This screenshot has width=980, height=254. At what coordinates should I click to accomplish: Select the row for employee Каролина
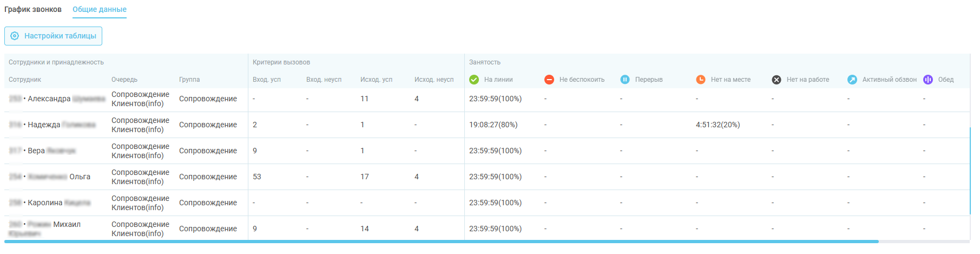click(x=45, y=203)
